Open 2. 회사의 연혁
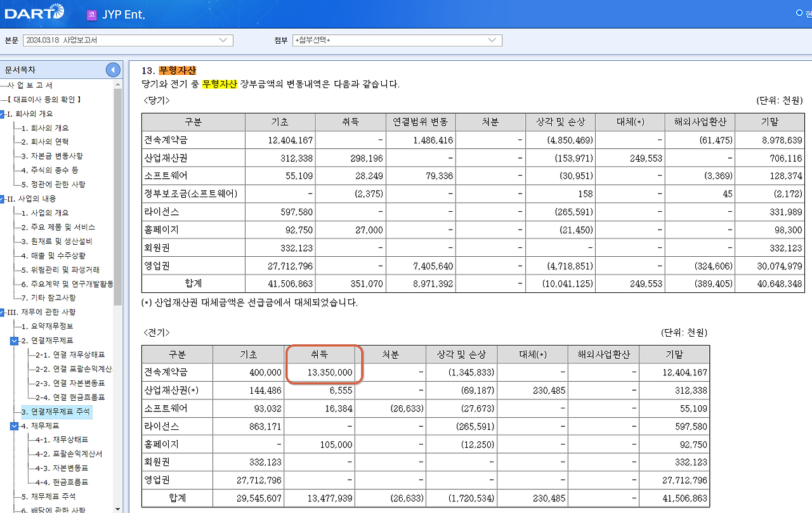The width and height of the screenshot is (812, 513). point(45,142)
